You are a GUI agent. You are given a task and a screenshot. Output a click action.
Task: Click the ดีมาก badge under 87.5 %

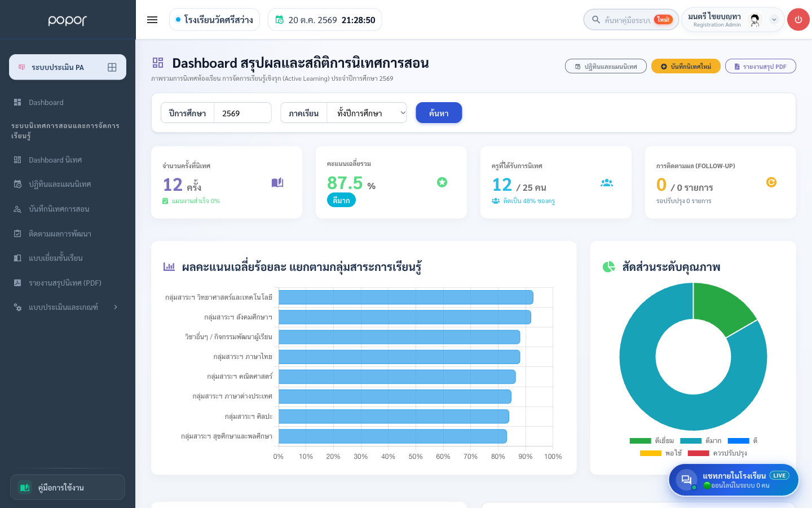pos(341,200)
